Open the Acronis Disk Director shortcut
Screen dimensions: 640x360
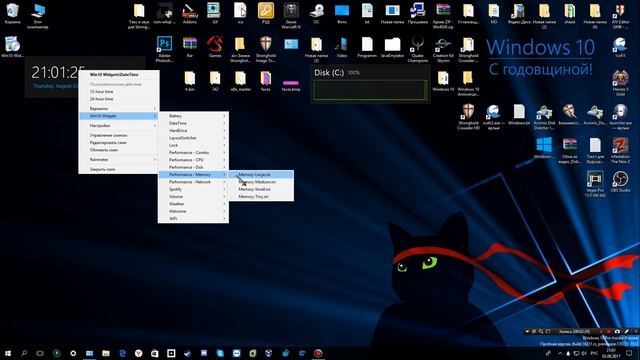click(x=544, y=117)
